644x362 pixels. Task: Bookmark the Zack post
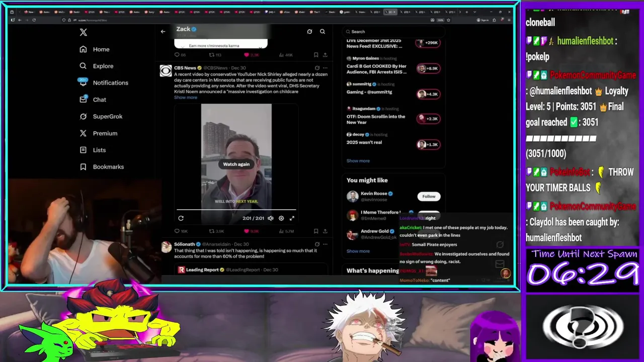(315, 55)
